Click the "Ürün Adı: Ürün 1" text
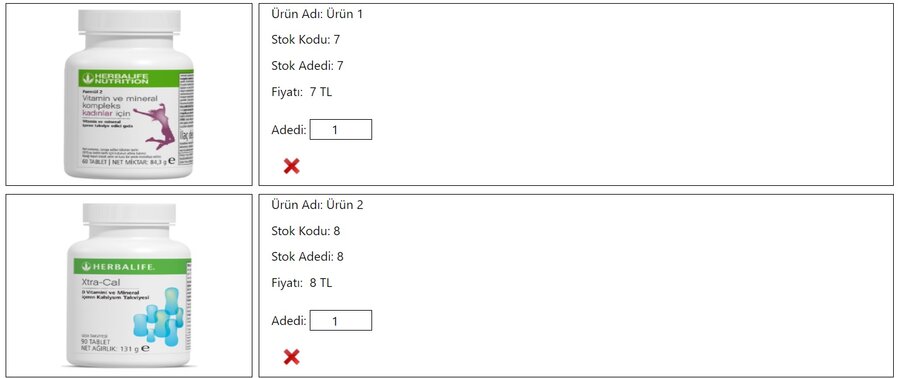 pyautogui.click(x=317, y=14)
